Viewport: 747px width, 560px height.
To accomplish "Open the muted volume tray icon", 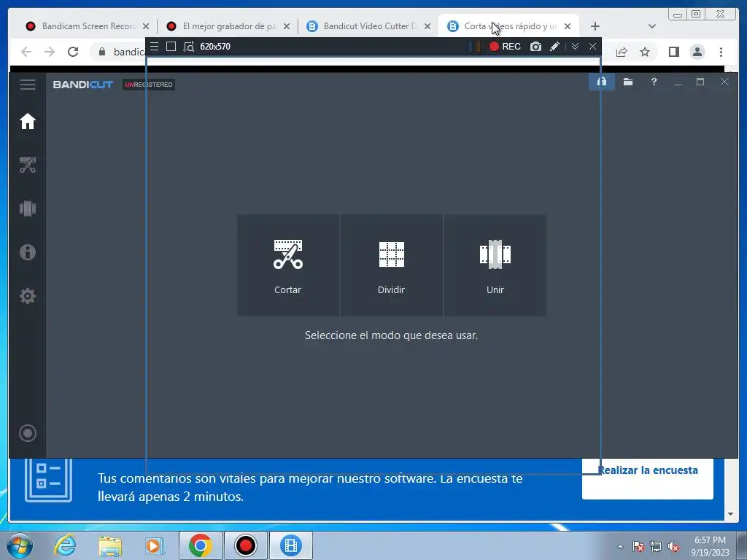I will (x=673, y=546).
